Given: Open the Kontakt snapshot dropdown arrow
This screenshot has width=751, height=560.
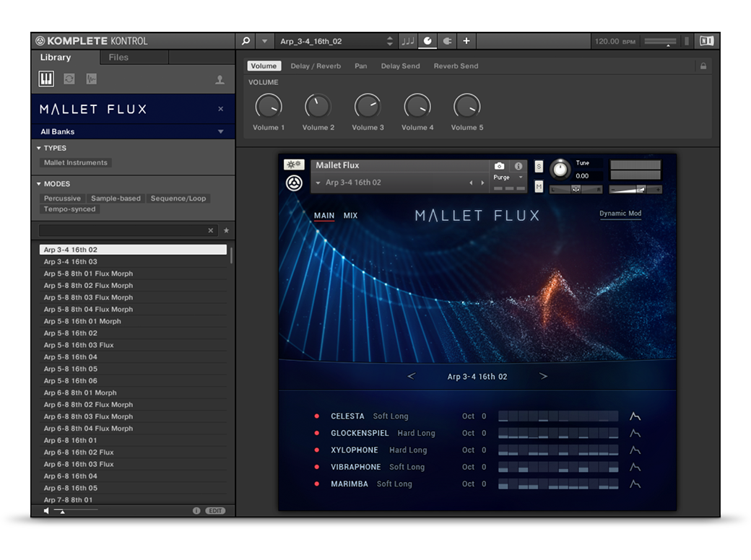Looking at the screenshot, I should pos(318,183).
